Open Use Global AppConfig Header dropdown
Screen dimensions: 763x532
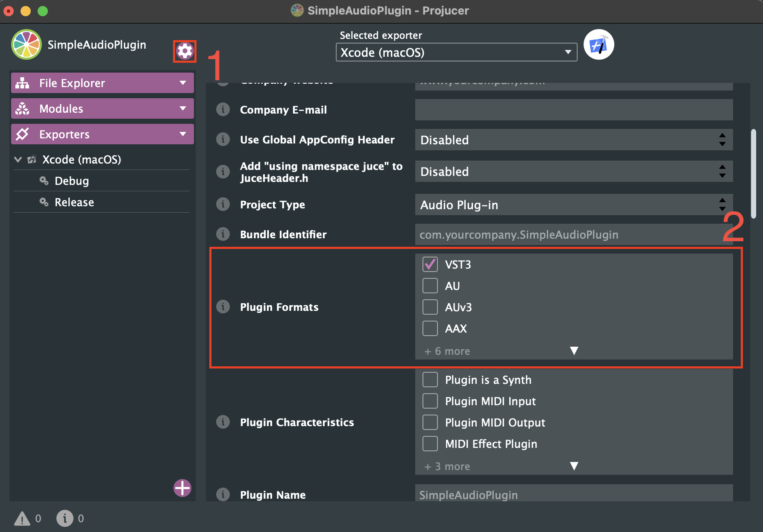574,140
